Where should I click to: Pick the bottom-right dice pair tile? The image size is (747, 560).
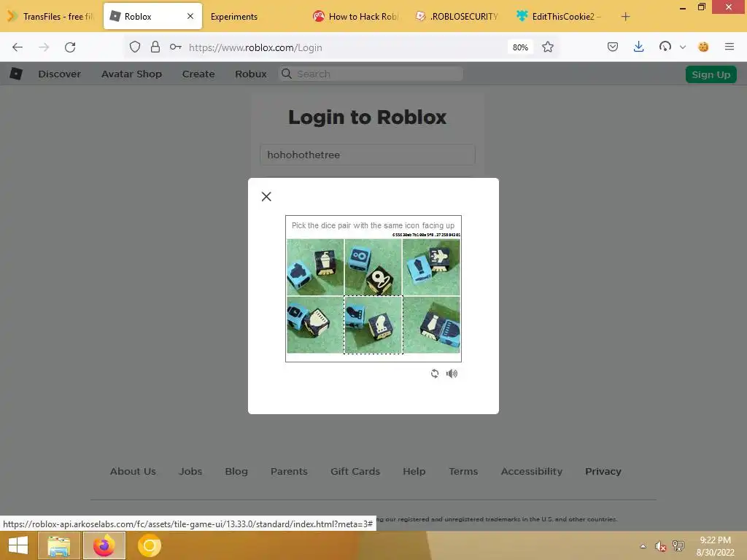click(x=431, y=324)
